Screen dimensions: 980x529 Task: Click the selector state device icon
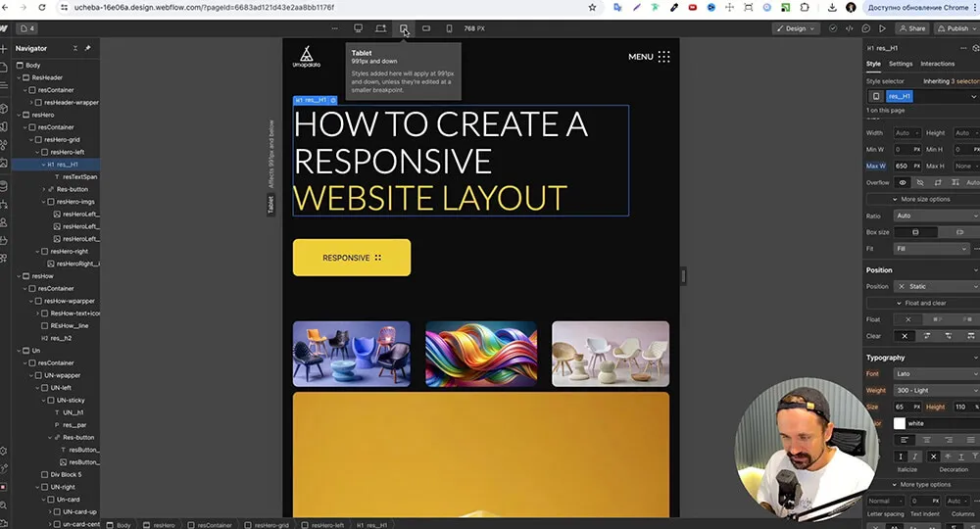pyautogui.click(x=875, y=96)
